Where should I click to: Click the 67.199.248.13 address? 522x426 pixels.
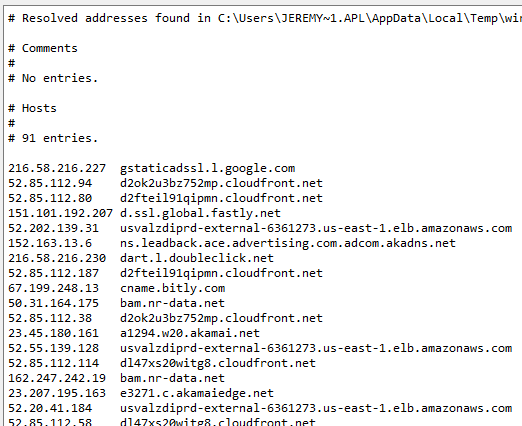coord(53,288)
